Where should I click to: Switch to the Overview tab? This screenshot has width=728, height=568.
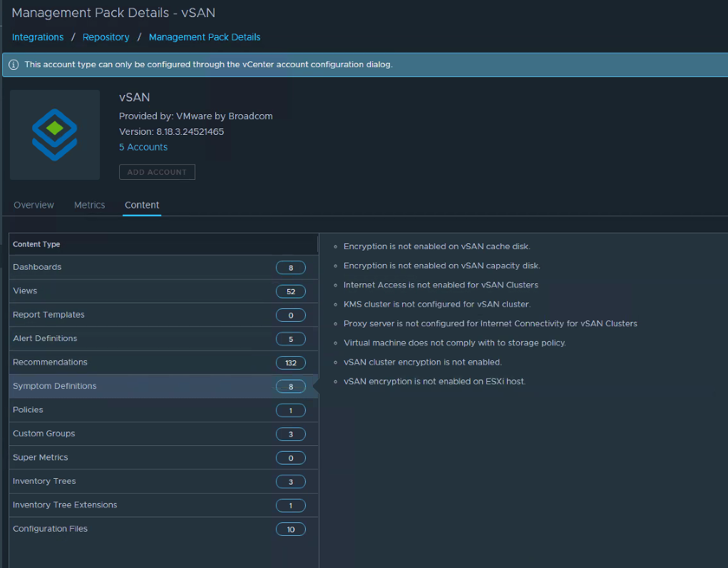(34, 205)
